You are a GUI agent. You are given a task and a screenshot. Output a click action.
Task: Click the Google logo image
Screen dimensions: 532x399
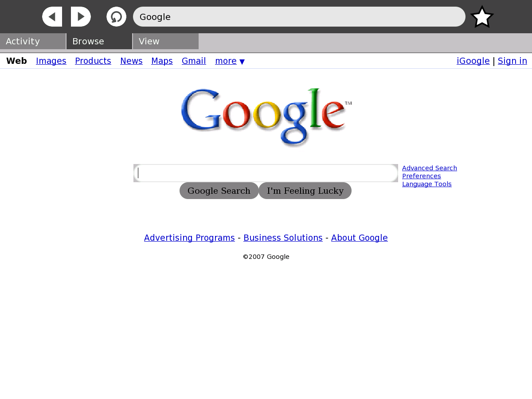(x=266, y=117)
